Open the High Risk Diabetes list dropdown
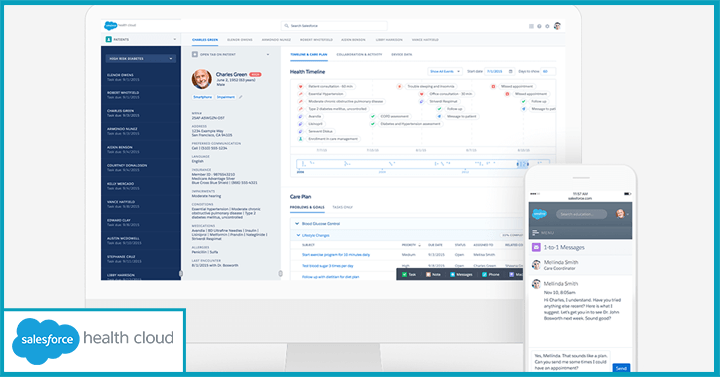Screen dimensions: 720x377 click(141, 59)
